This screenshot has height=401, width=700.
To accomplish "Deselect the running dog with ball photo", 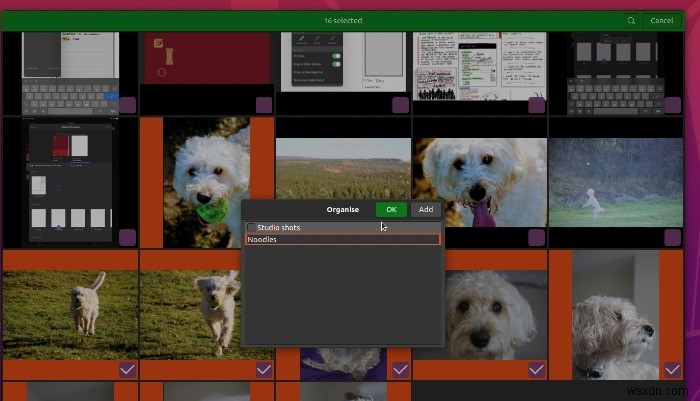I will coord(264,370).
